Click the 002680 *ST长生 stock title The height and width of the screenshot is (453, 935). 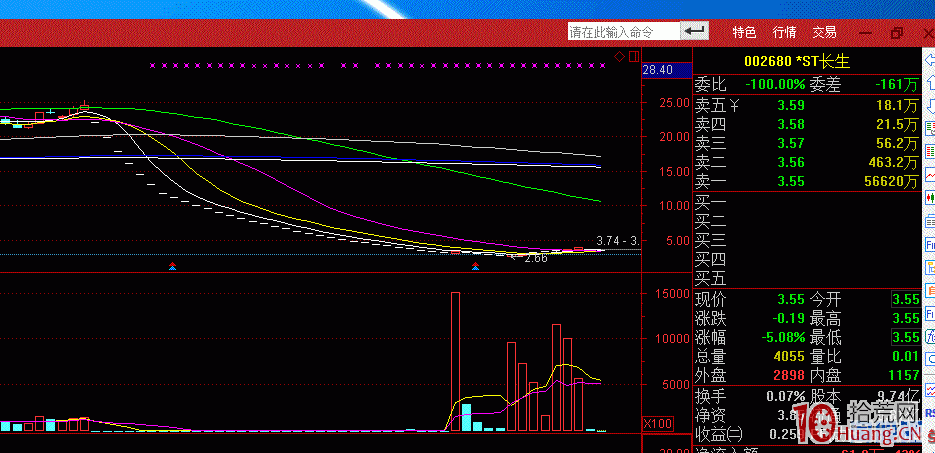(795, 62)
